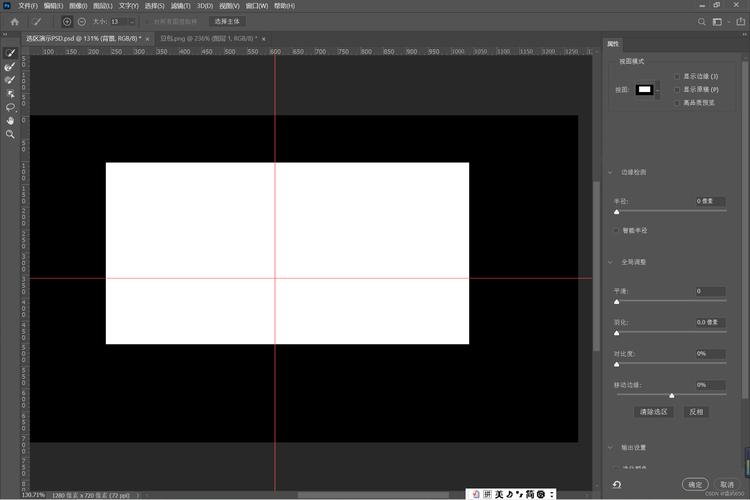Select the Refine Edge Brush tool
The height and width of the screenshot is (500, 750).
[11, 67]
